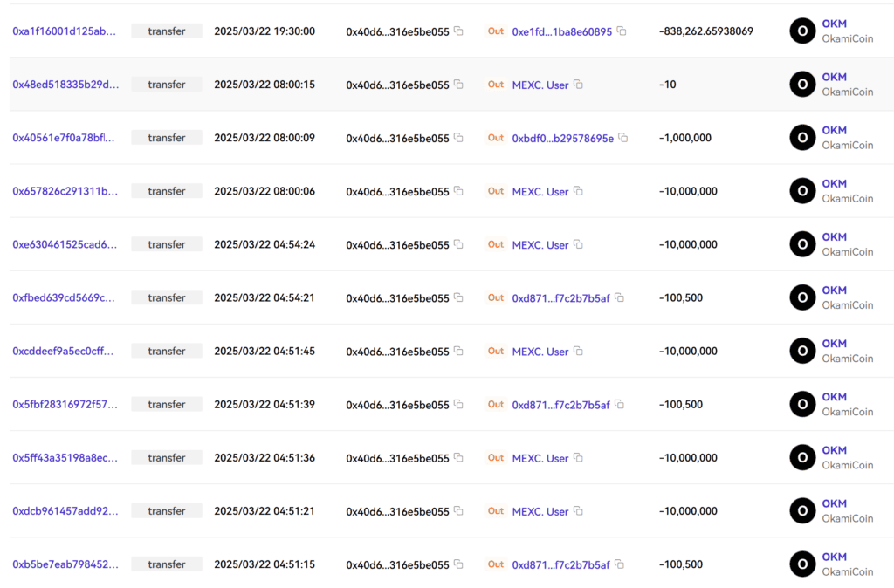Copy the sender address in the 04:51:21 row

click(x=458, y=511)
